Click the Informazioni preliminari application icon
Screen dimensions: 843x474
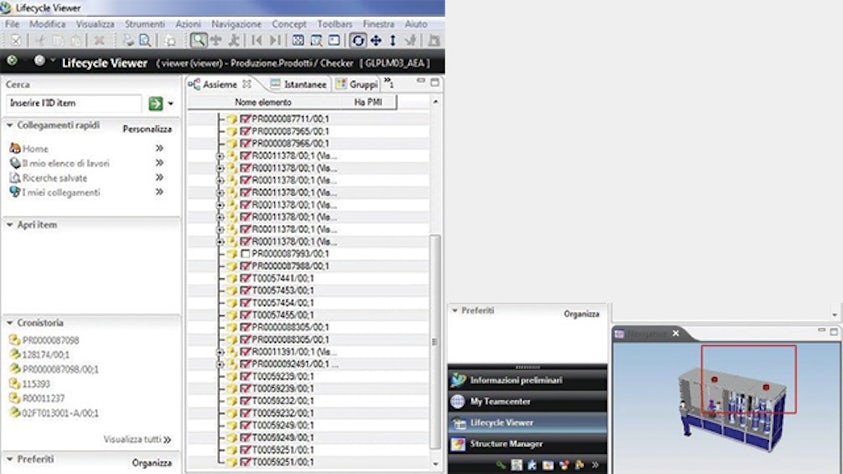click(458, 380)
